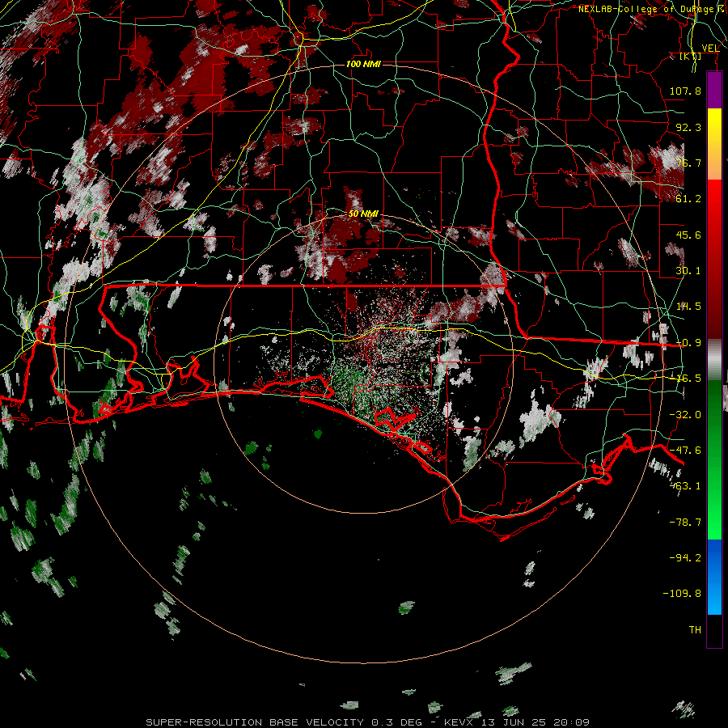Click the -47.6 velocity scale value
This screenshot has height=728, width=728.
(685, 451)
